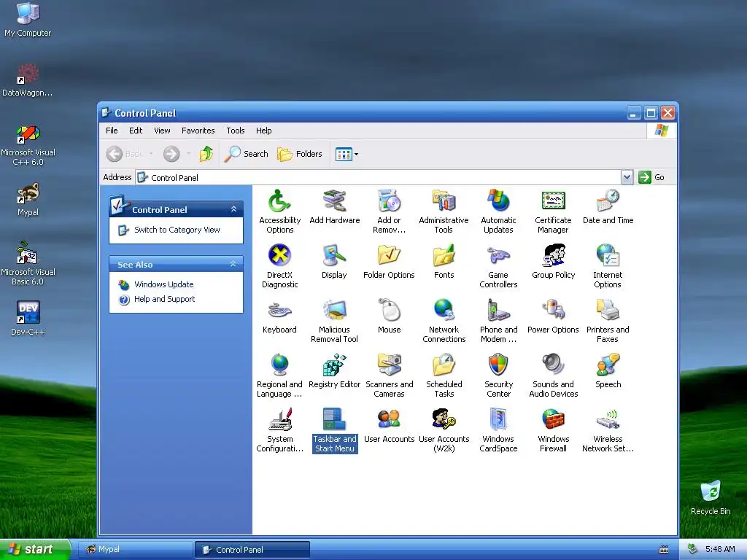This screenshot has height=560, width=747.
Task: Click the Windows Update link
Action: click(163, 284)
